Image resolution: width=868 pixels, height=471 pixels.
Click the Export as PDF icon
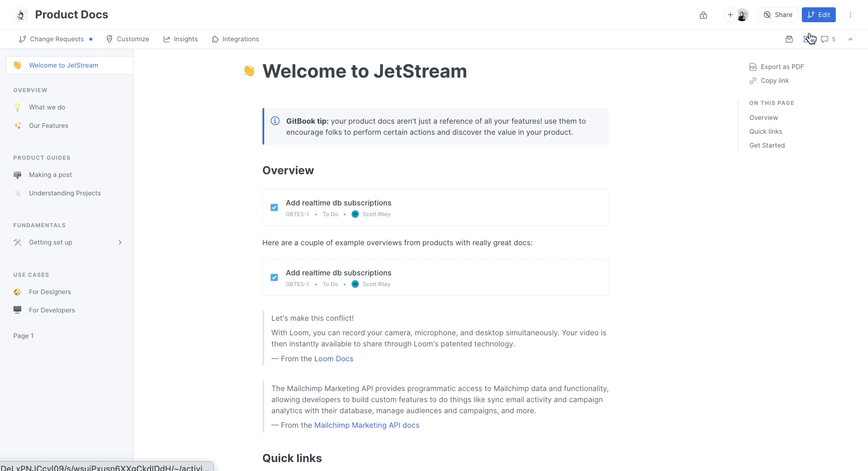click(753, 67)
